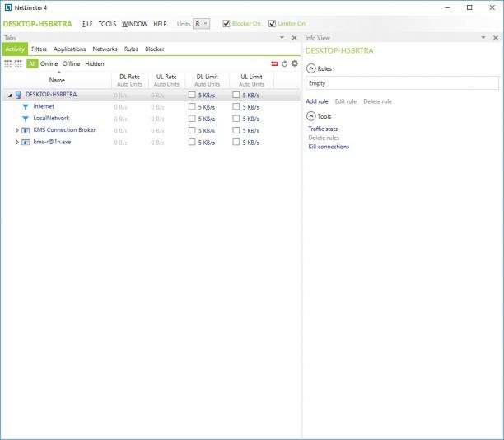Close the Tabs panel with X
Viewport: 504px width, 440px height.
pyautogui.click(x=294, y=38)
